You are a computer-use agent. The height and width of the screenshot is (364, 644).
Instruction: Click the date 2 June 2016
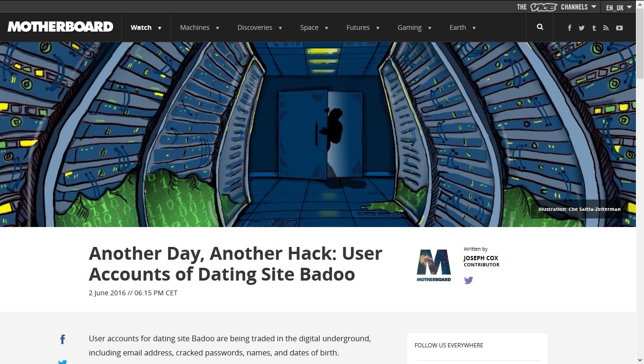tap(107, 293)
